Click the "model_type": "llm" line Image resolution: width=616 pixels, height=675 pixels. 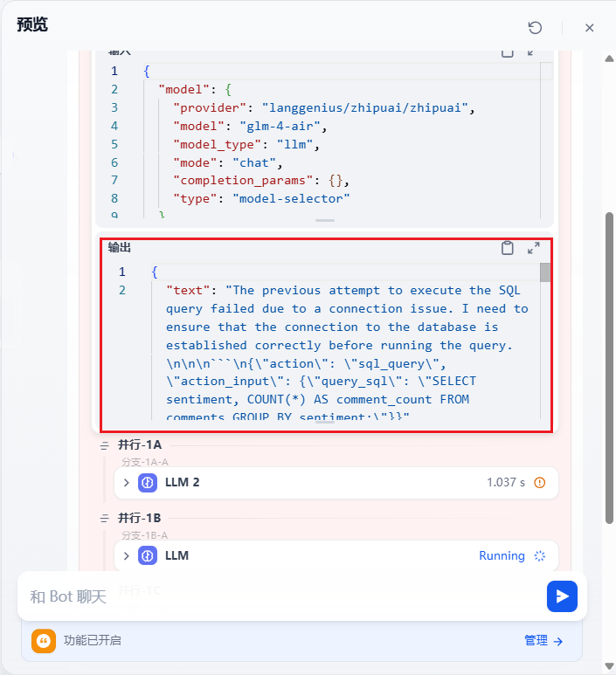[x=246, y=144]
